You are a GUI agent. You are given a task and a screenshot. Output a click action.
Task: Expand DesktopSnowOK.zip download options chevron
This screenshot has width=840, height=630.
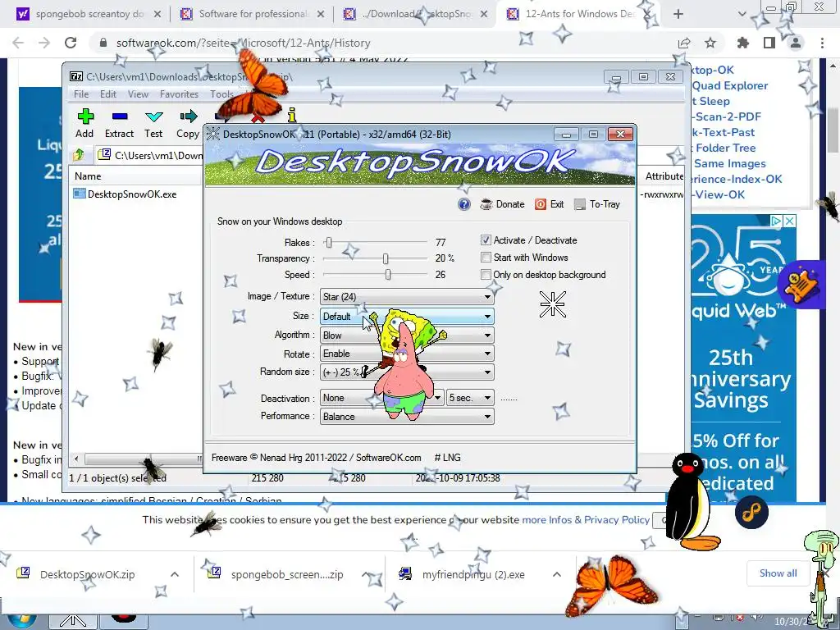175,574
